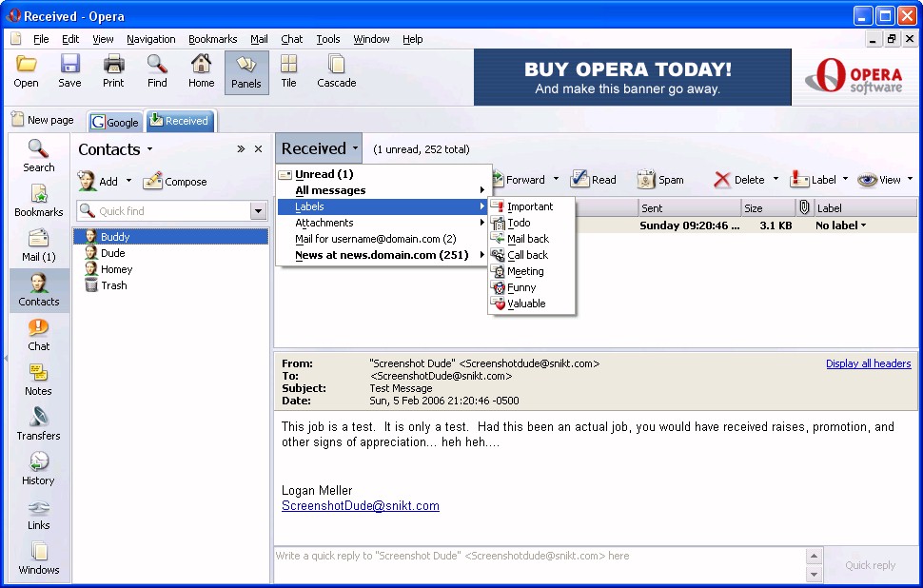Open the Label toolbar dropdown arrow
Viewport: 923px width, 588px height.
(x=845, y=179)
